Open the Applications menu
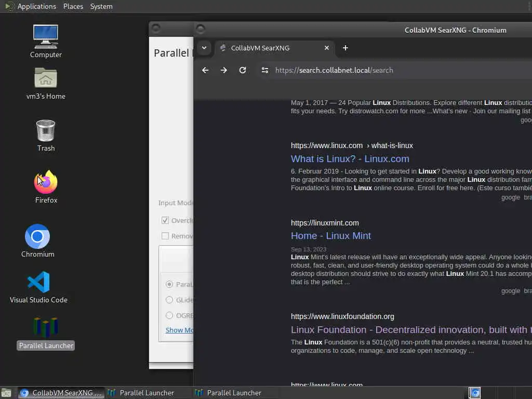Screen dimensions: 532x399 (37, 6)
